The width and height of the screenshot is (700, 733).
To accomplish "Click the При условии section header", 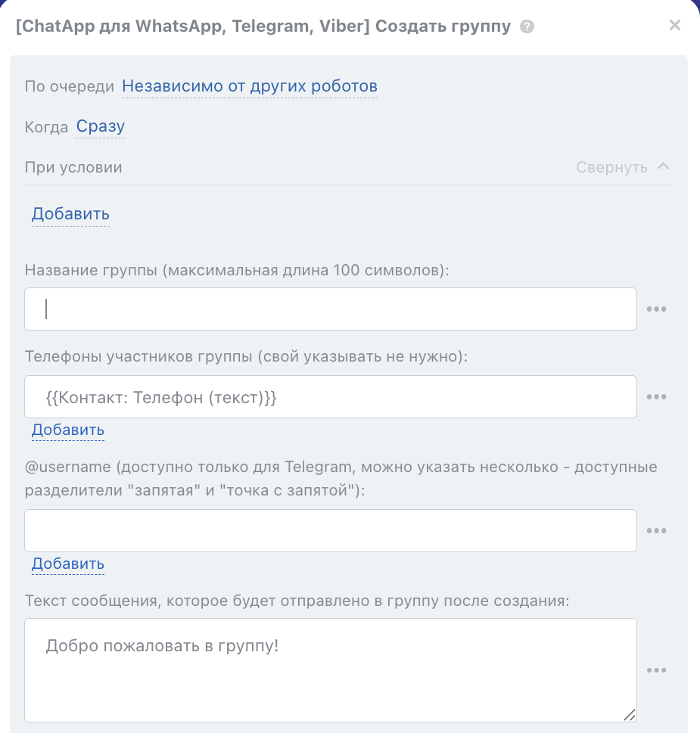I will [x=73, y=167].
